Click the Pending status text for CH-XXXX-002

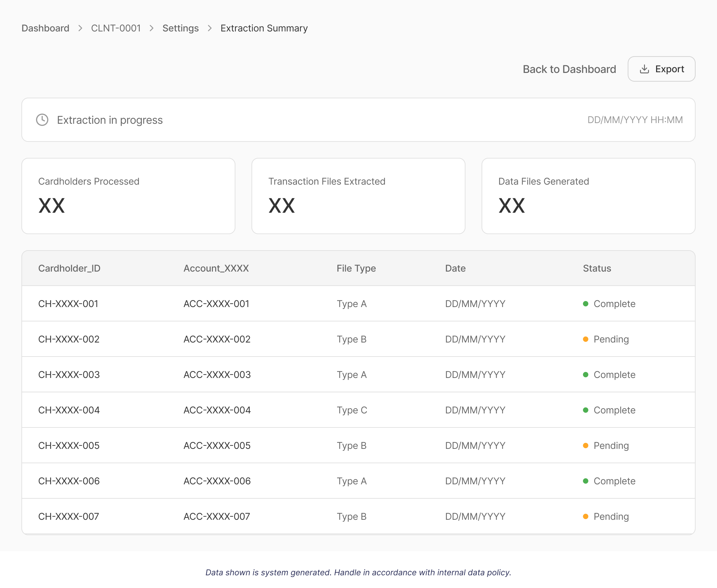click(611, 339)
